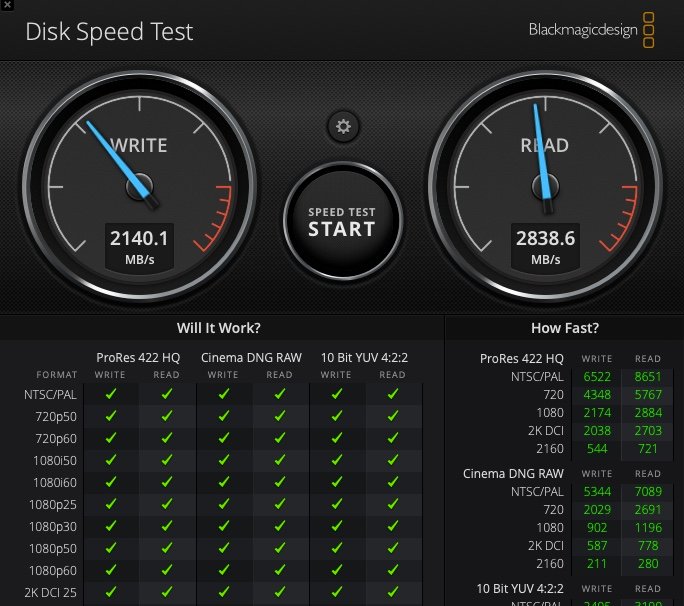
Task: Click the 1080i50 row label
Action: pyautogui.click(x=55, y=461)
